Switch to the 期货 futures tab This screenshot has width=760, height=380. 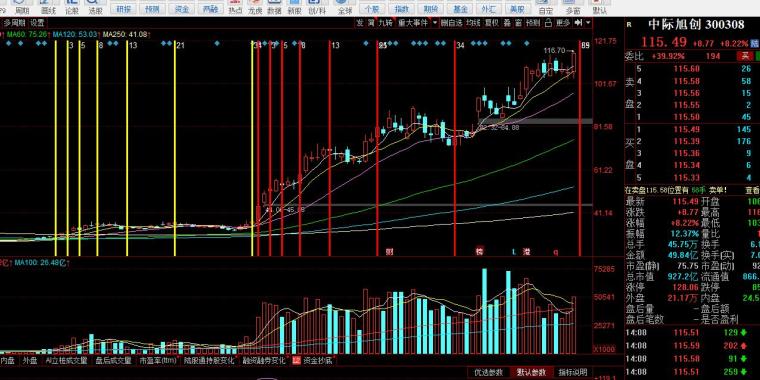click(430, 8)
